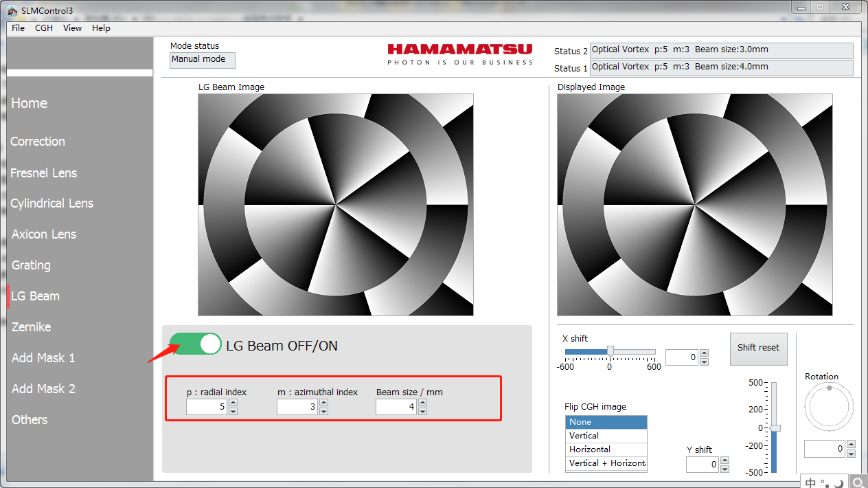Viewport: 868px width, 488px height.
Task: Decrease the Rotation value with down arrow
Action: [851, 454]
